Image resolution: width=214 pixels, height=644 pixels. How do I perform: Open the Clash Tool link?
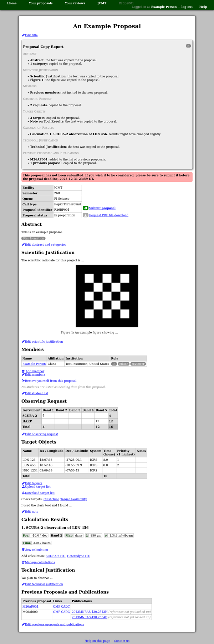[51, 499]
